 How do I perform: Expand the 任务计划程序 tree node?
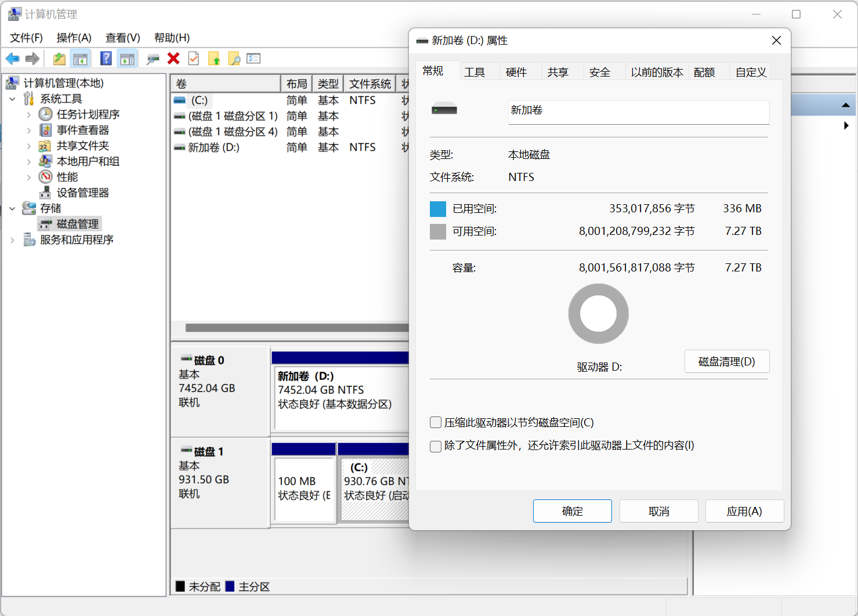[29, 115]
